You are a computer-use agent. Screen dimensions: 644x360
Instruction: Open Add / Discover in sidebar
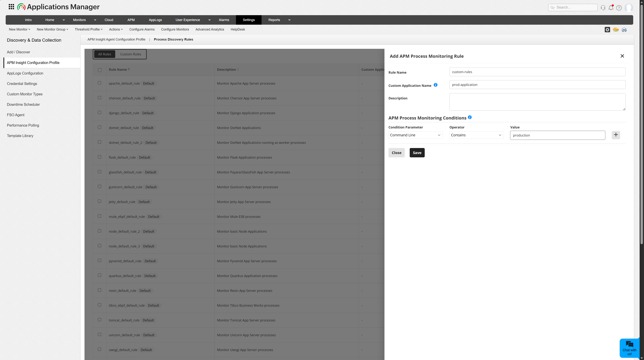tap(18, 52)
